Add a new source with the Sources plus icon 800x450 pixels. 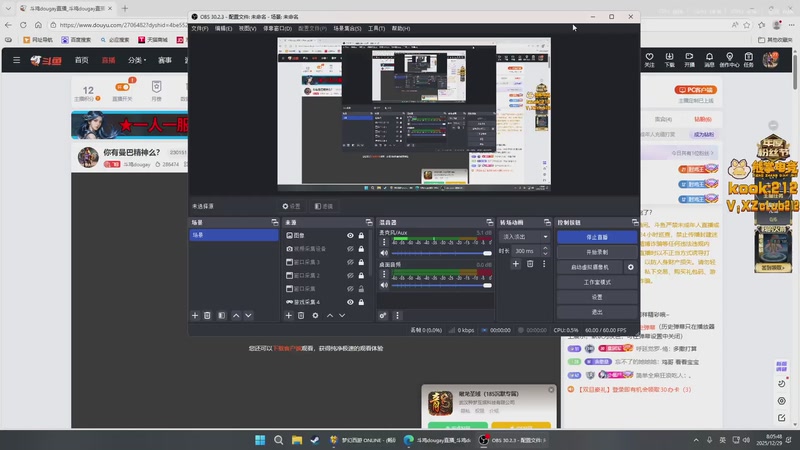pyautogui.click(x=288, y=316)
